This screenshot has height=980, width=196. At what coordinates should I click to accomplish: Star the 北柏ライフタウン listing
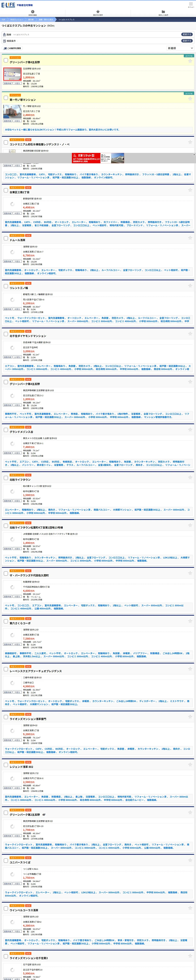190,477
